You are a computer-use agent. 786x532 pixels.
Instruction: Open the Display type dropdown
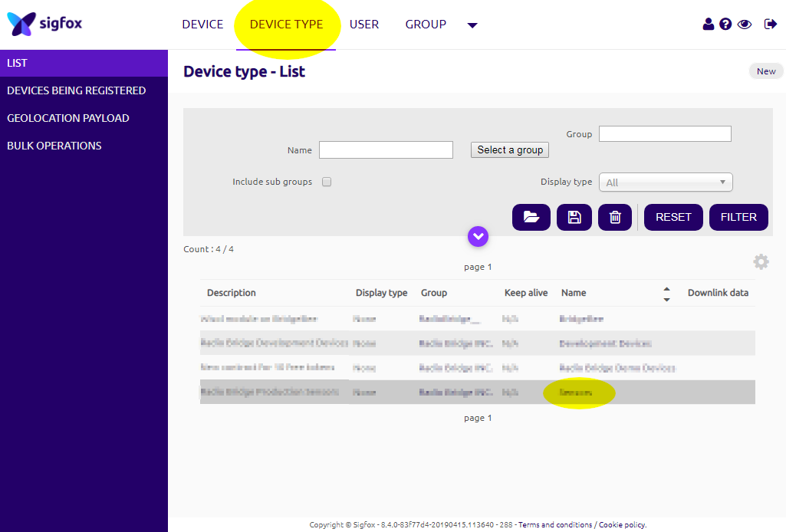tap(666, 182)
